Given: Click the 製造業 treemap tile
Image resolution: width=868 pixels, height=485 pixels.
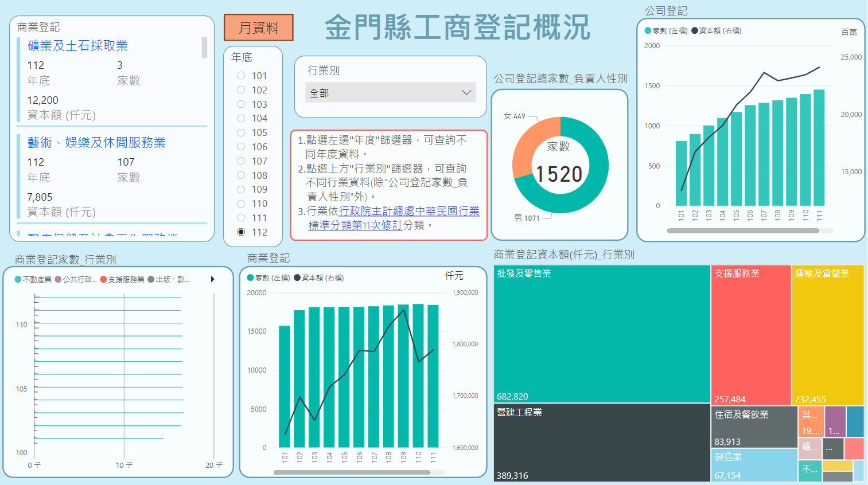Looking at the screenshot, I should 754,465.
